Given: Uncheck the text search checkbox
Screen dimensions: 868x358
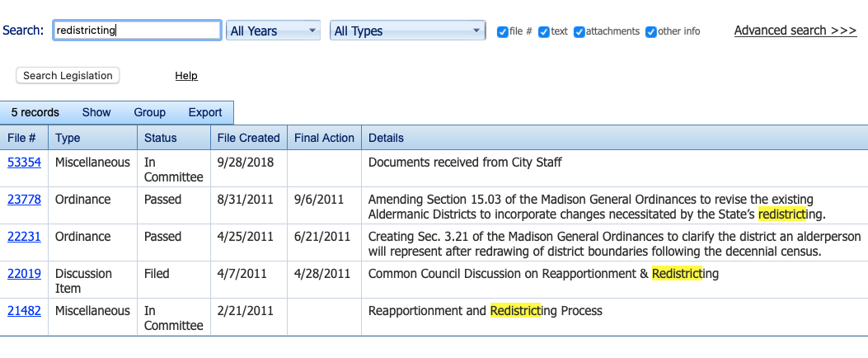Looking at the screenshot, I should point(544,32).
